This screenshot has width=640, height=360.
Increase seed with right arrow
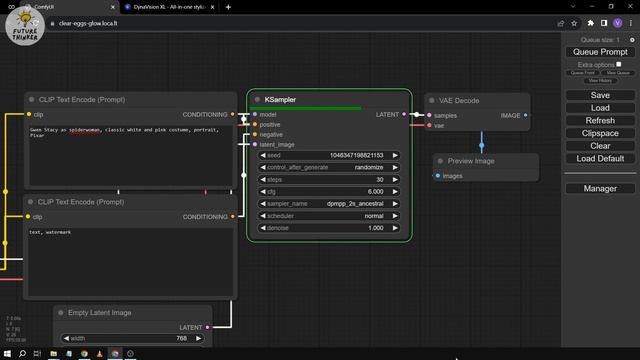click(x=395, y=155)
